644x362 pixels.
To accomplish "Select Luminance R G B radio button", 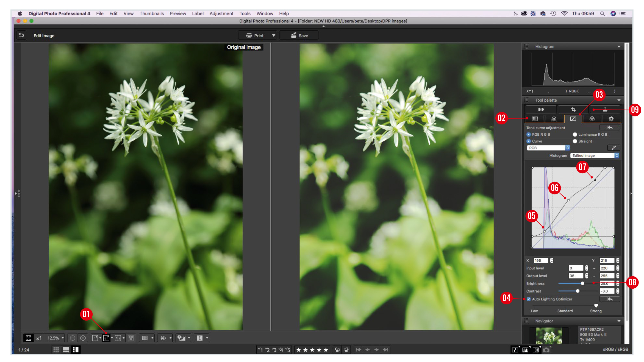I will [x=575, y=135].
